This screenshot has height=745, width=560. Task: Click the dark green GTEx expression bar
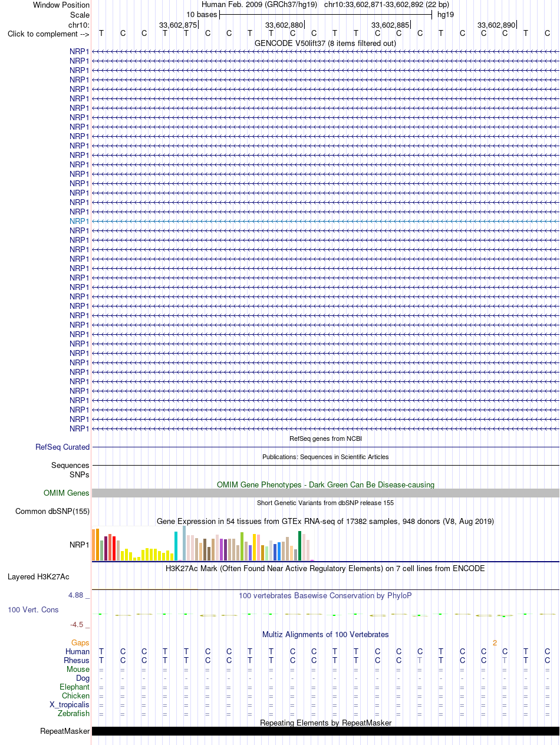click(299, 546)
